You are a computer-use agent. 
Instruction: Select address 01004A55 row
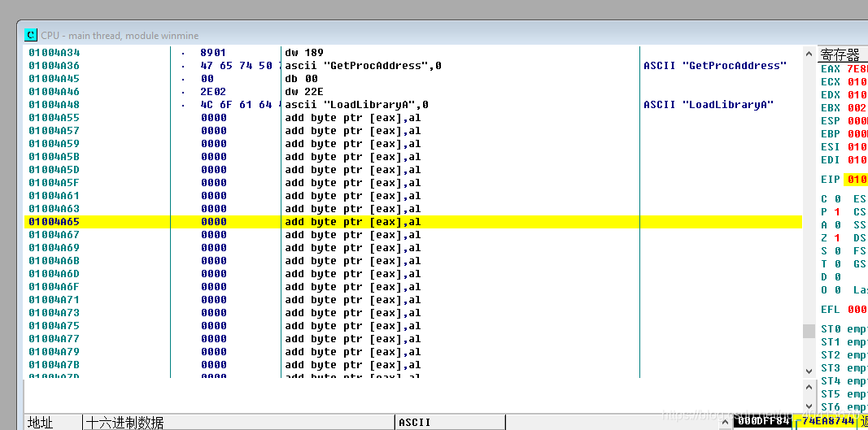click(x=55, y=118)
